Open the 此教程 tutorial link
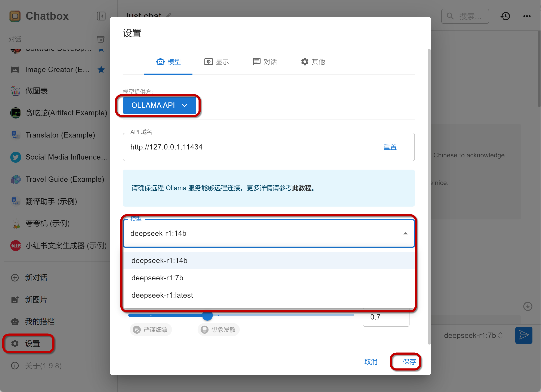Viewport: 541px width, 392px height. click(302, 188)
